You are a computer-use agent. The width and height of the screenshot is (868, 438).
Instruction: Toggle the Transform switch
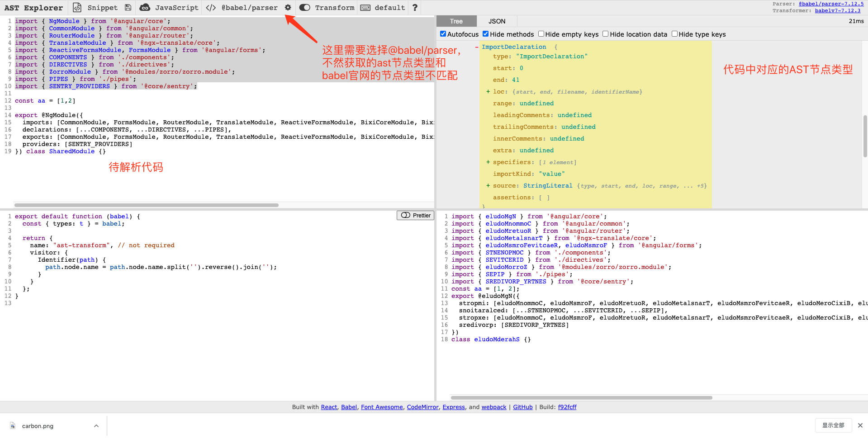305,7
